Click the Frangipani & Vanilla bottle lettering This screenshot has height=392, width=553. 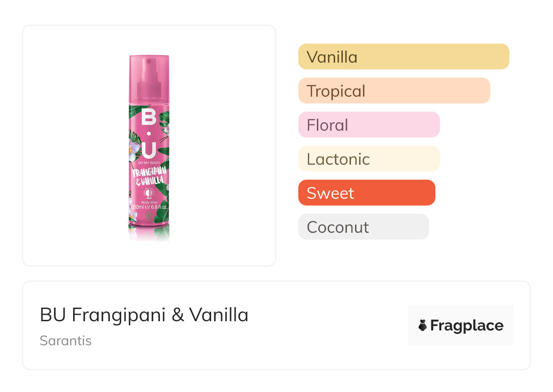click(148, 176)
